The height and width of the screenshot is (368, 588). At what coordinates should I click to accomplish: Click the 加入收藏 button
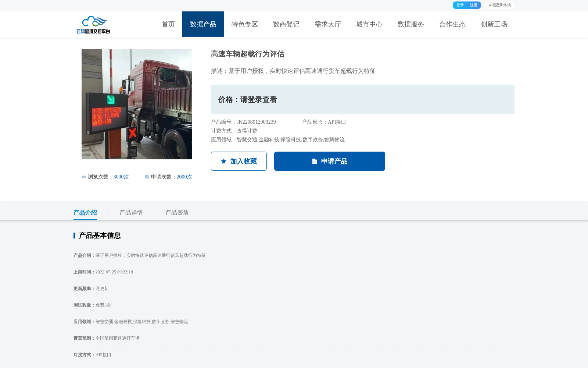pos(239,161)
